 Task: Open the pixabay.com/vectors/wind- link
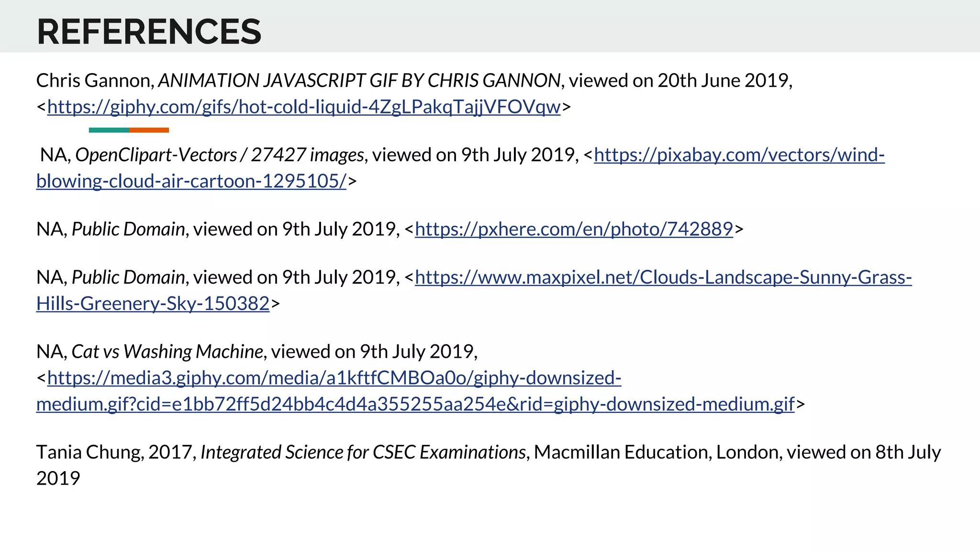(x=739, y=155)
